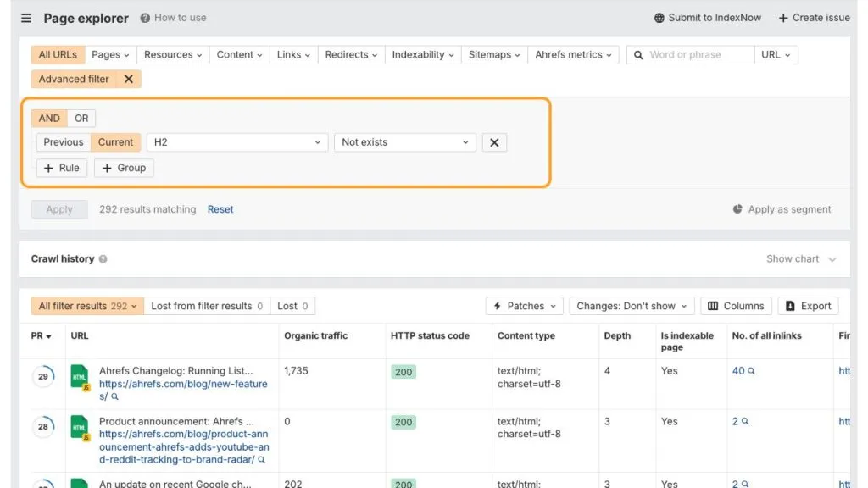Click the magnifier next to 40 inlinks
The width and height of the screenshot is (868, 488).
(751, 371)
